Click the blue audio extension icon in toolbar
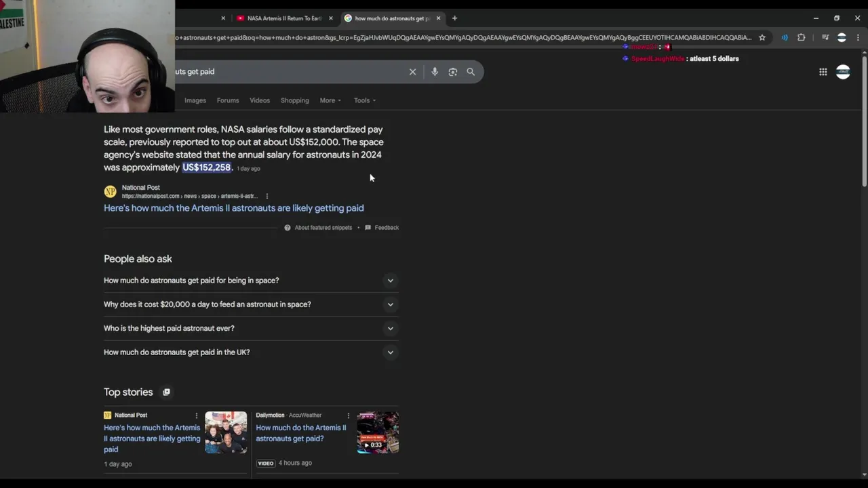 coord(785,37)
